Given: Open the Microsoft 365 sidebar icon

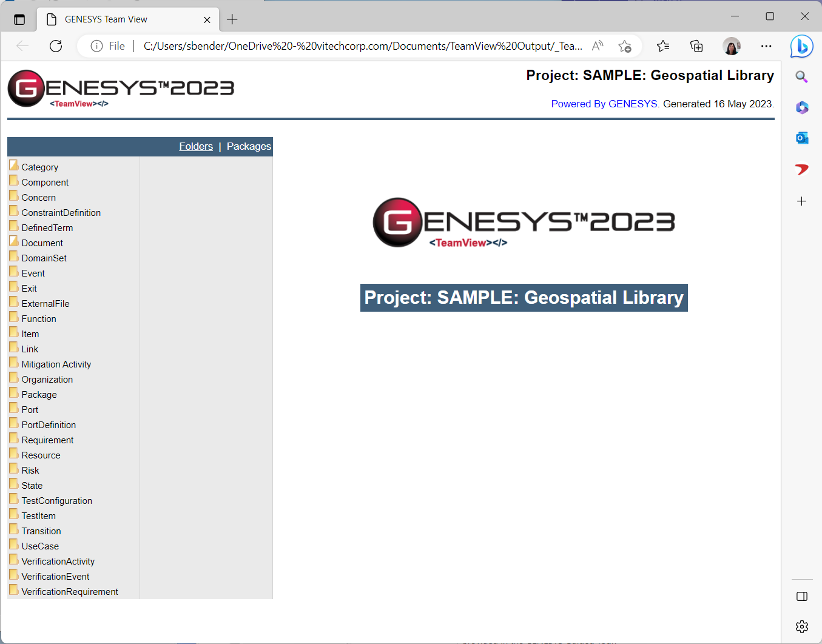Looking at the screenshot, I should tap(801, 107).
